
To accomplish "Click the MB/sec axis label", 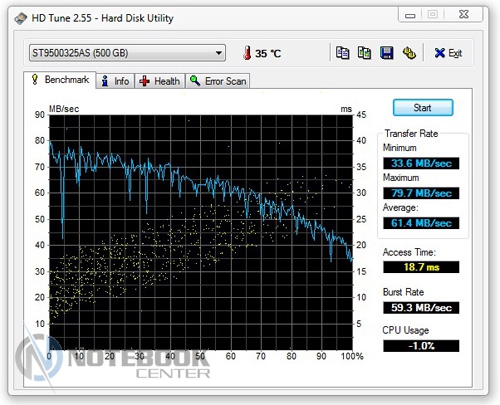I will (64, 109).
